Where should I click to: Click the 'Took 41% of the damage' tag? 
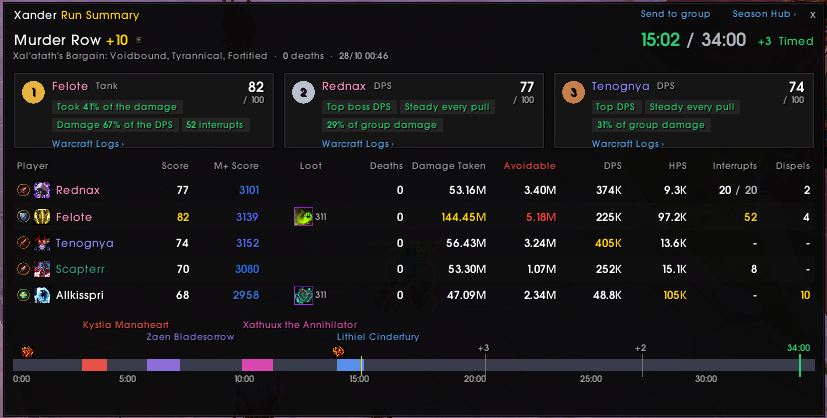point(117,107)
